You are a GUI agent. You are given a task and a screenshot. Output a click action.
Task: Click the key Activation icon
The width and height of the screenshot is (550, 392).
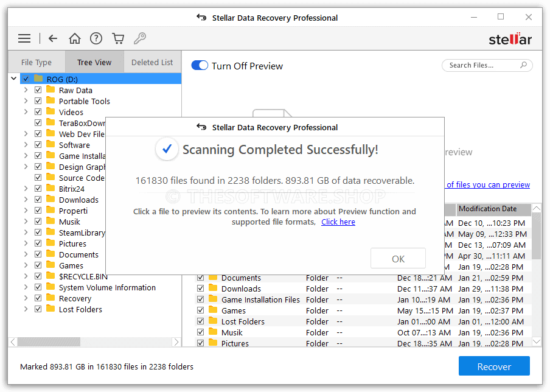point(139,38)
